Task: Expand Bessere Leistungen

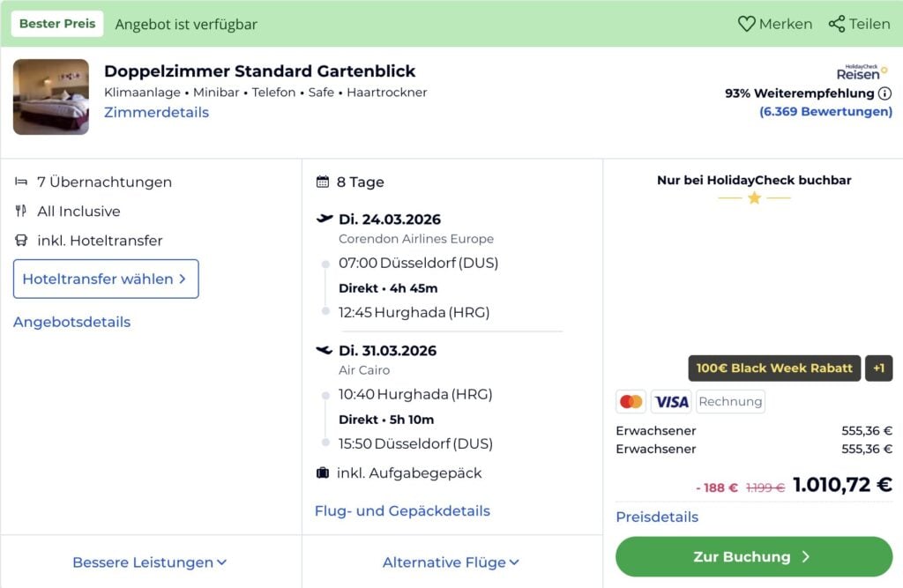Action: [x=150, y=562]
